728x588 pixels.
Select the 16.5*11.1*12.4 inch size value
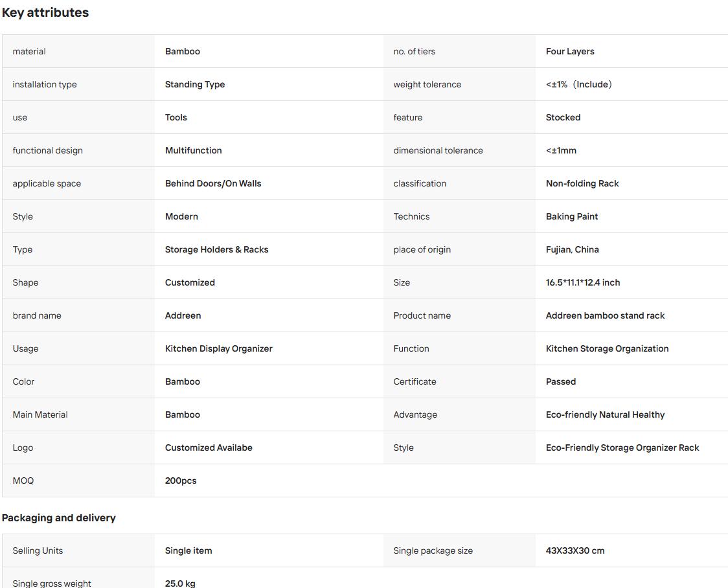(583, 282)
